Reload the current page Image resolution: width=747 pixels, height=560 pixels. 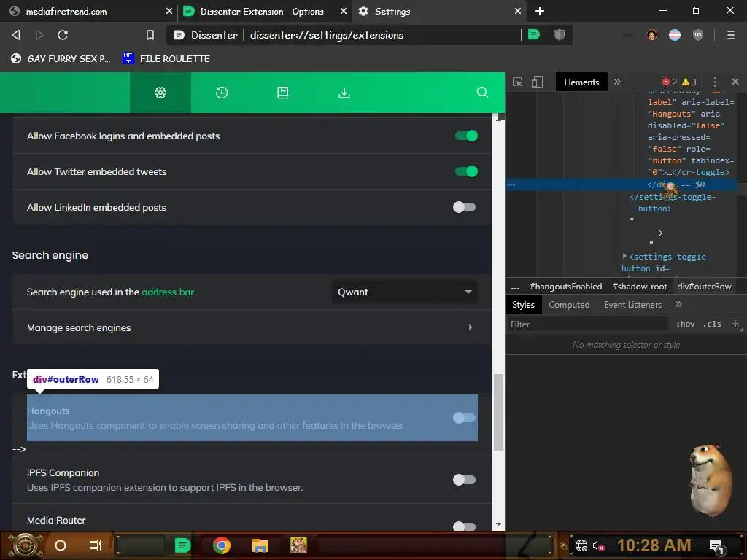pos(63,35)
